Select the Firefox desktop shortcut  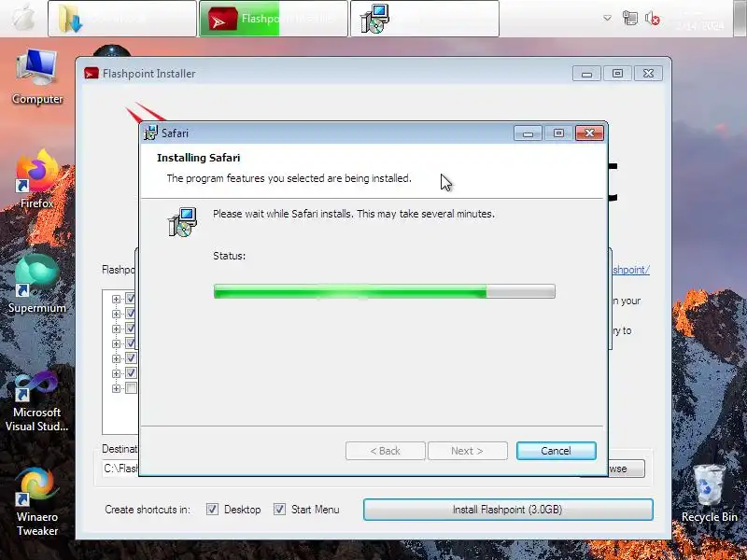(37, 179)
